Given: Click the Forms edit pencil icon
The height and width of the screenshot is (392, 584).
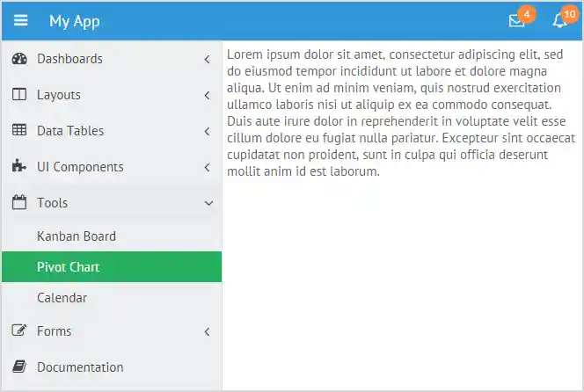Looking at the screenshot, I should 19,331.
